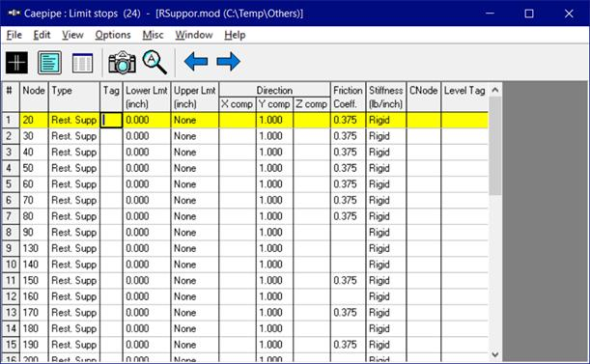Click Level Tag cell in row 1
590x364 pixels.
[x=464, y=120]
